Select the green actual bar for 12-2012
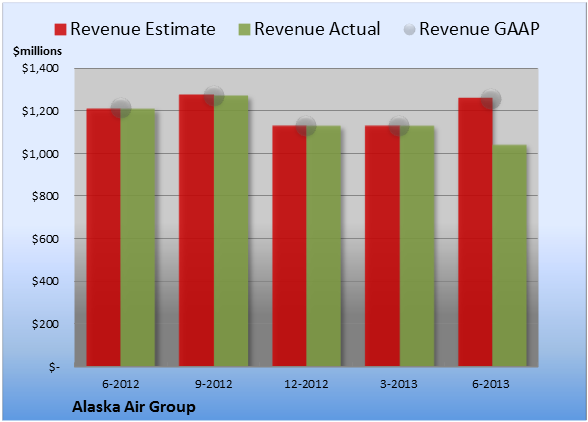 324,246
